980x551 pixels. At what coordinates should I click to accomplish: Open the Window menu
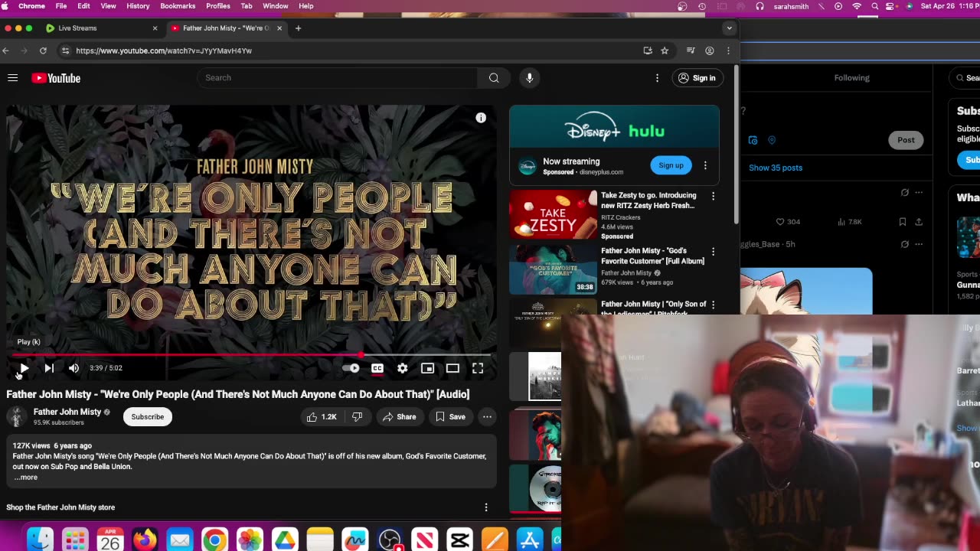[276, 6]
